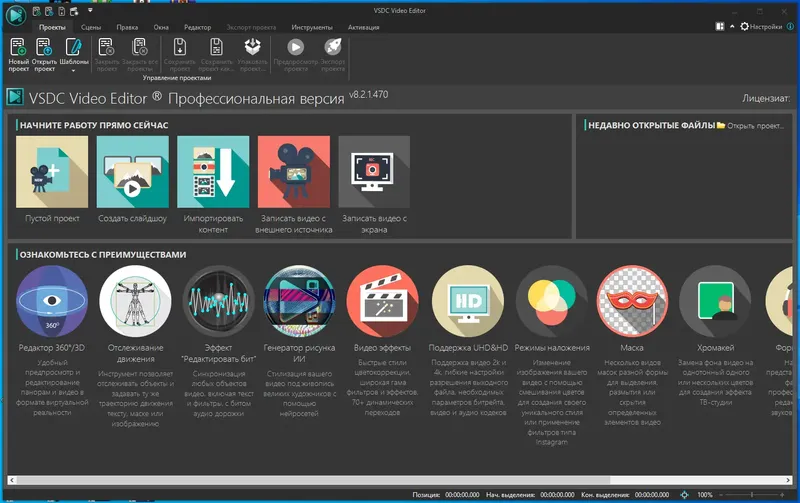The image size is (800, 503).
Task: Click Маска title text
Action: click(632, 348)
